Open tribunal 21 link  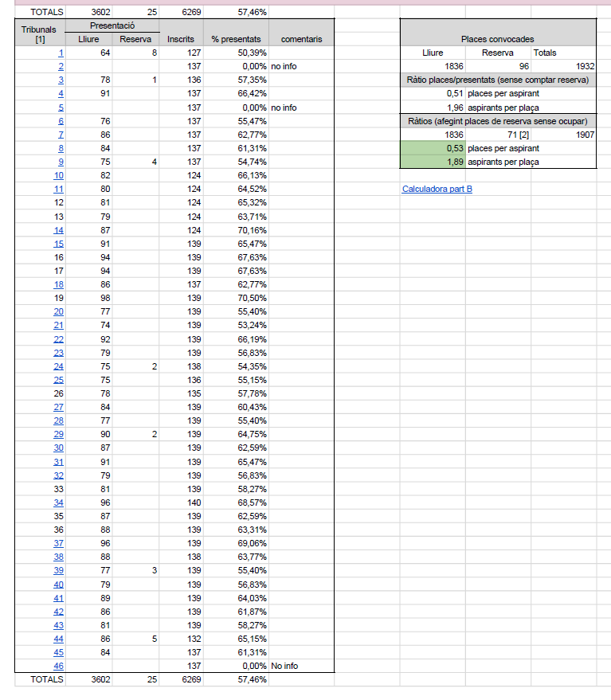[58, 325]
